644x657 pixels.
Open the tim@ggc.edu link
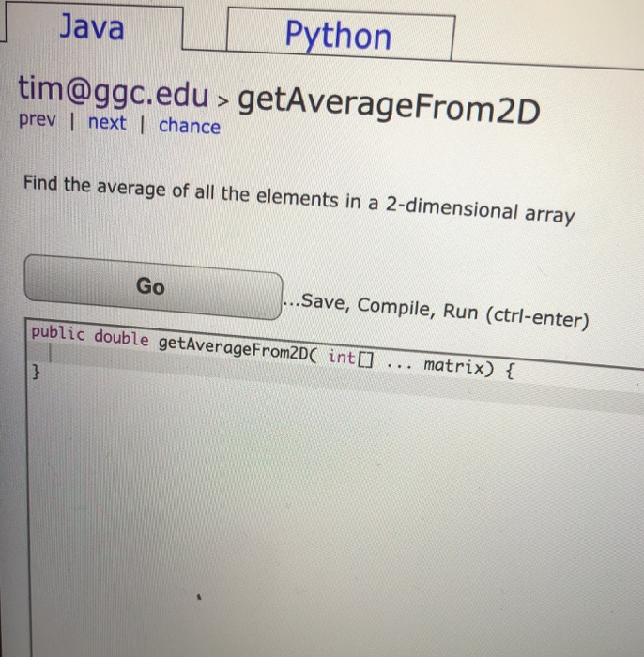tap(114, 92)
